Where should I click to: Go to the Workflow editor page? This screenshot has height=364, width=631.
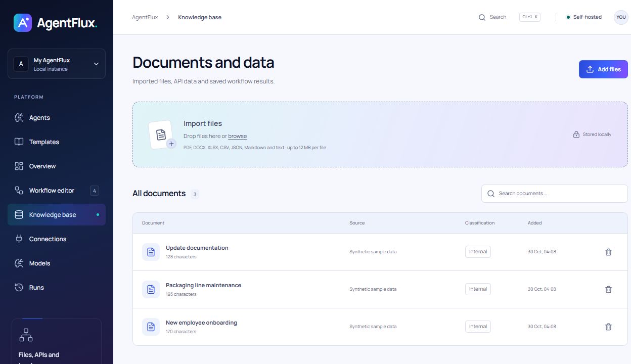coord(57,191)
